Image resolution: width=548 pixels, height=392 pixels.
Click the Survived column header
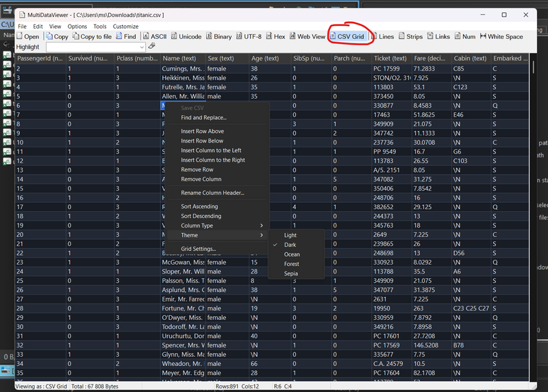click(x=90, y=58)
